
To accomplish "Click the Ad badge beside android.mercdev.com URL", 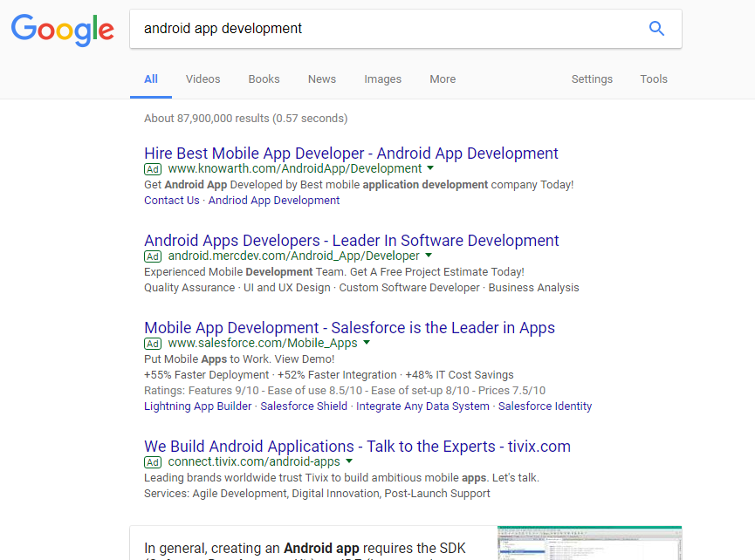I will tap(153, 256).
